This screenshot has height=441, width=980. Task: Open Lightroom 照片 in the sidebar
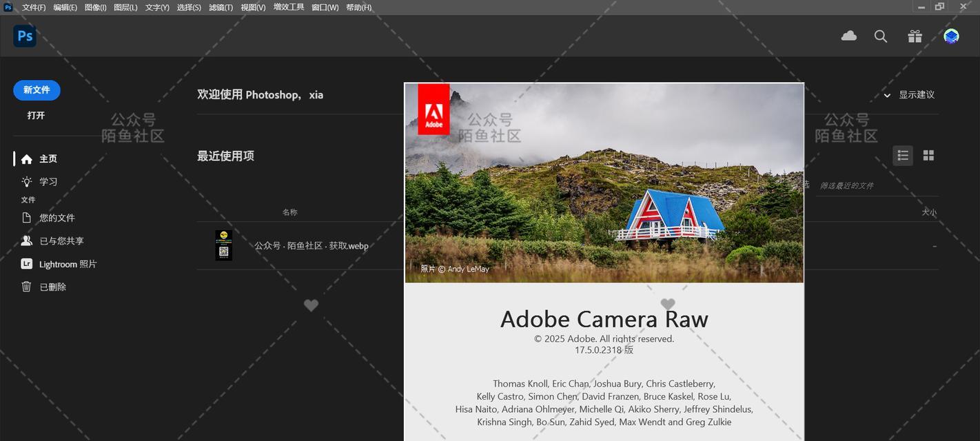point(68,264)
